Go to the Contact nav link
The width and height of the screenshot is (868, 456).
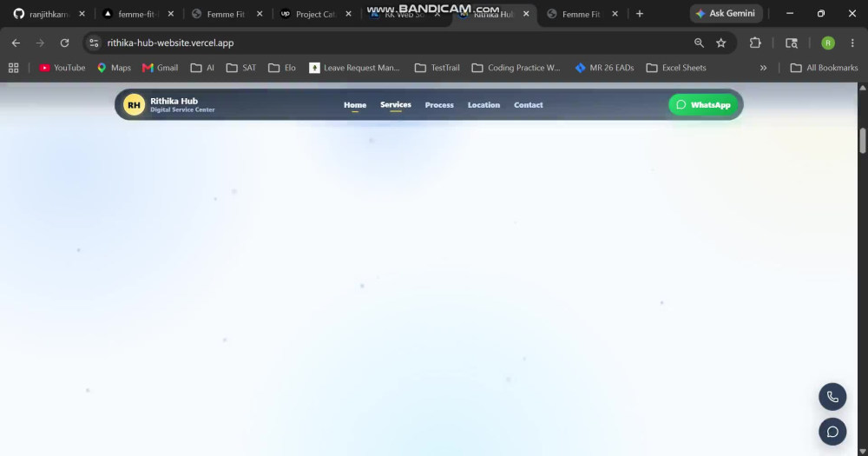pyautogui.click(x=528, y=105)
